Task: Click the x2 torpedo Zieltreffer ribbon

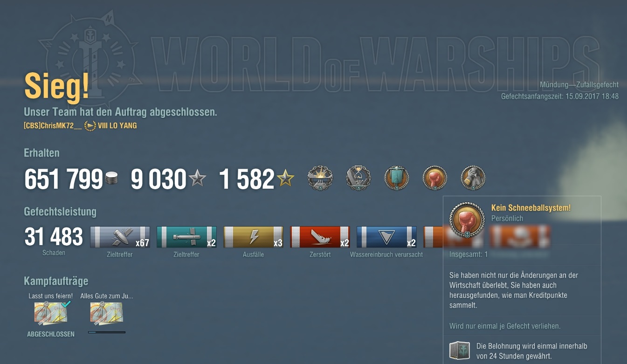Action: click(186, 237)
